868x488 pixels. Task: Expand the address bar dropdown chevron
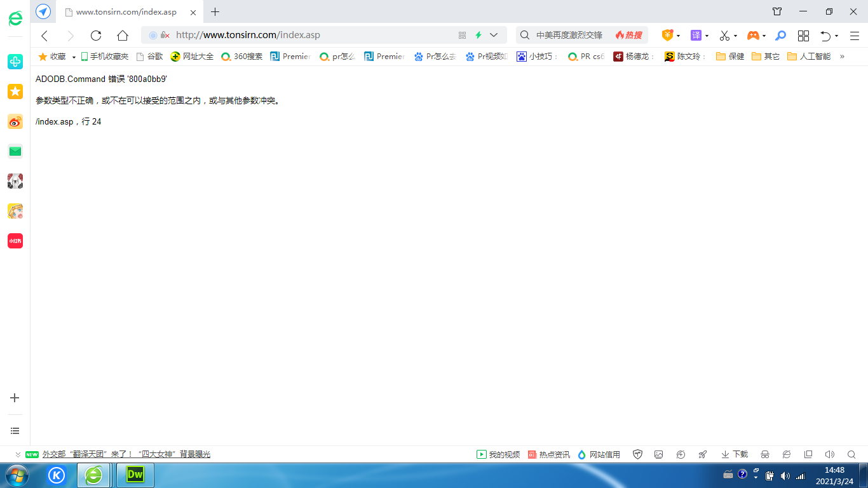pos(494,36)
